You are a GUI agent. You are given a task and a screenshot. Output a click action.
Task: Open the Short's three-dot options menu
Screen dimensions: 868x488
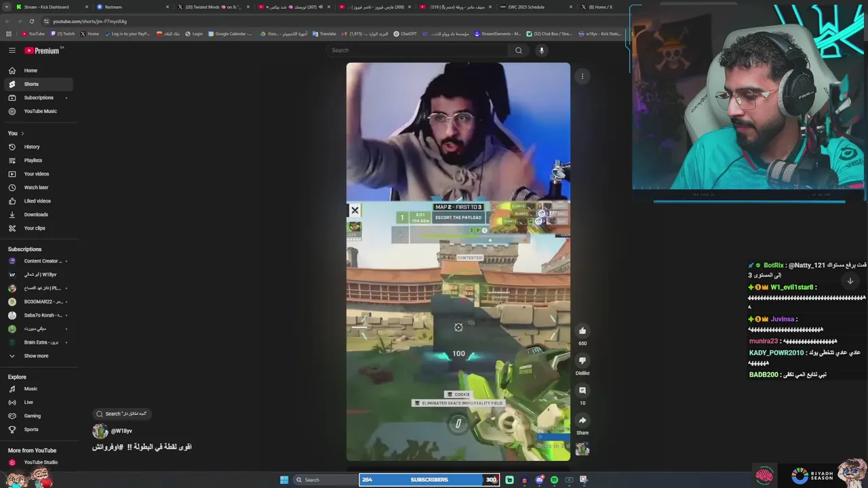582,77
